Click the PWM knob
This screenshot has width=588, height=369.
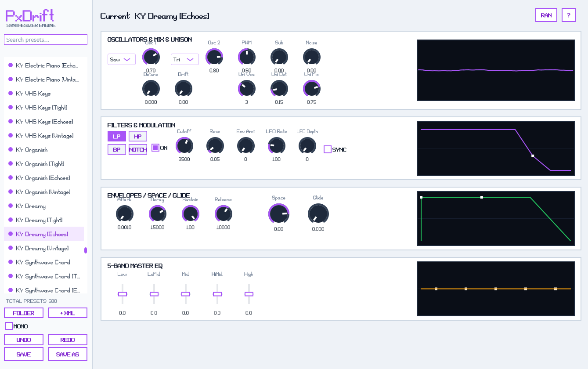246,57
